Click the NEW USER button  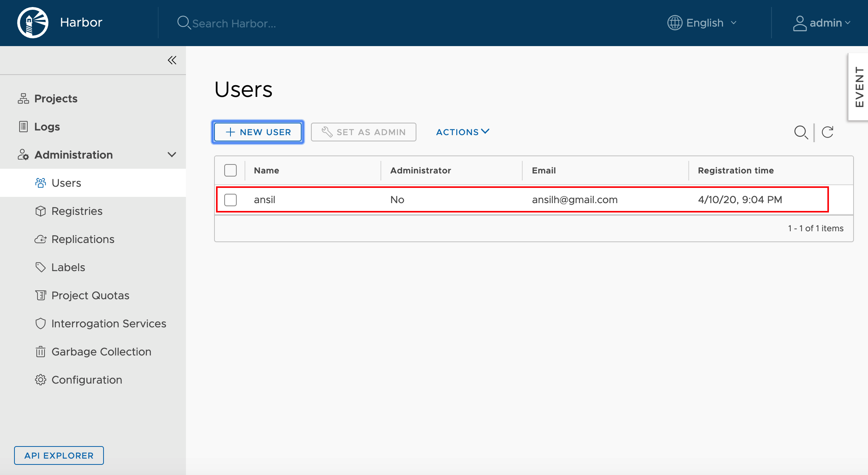click(258, 132)
